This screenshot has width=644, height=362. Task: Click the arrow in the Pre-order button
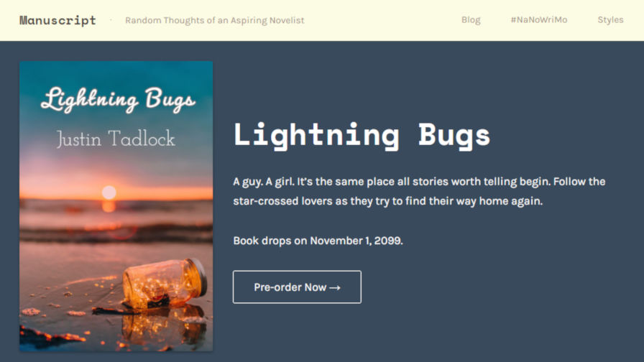[x=335, y=287]
